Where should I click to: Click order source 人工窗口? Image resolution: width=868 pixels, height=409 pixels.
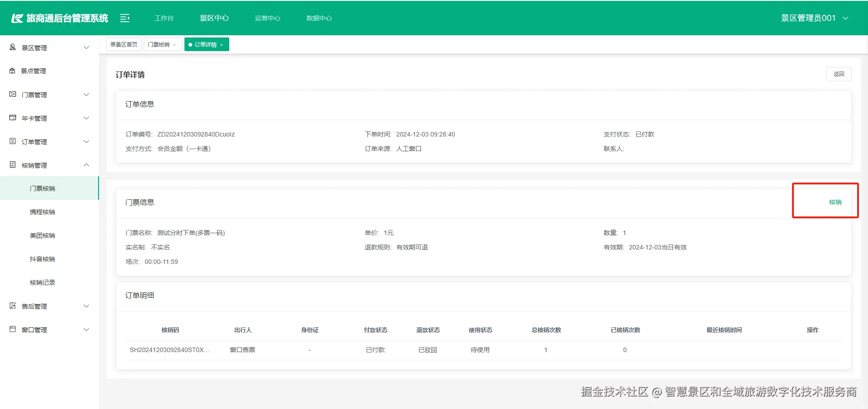409,149
